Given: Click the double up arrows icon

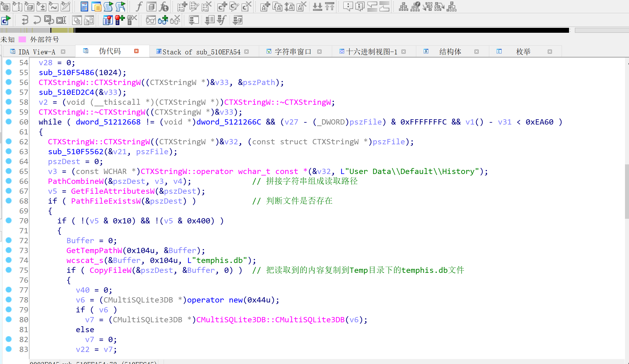Looking at the screenshot, I should (330, 6).
